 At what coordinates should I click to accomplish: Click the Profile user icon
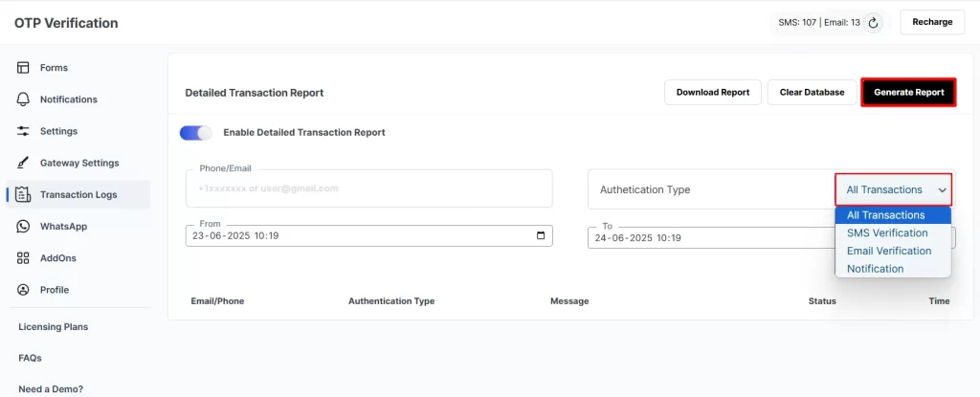(23, 290)
